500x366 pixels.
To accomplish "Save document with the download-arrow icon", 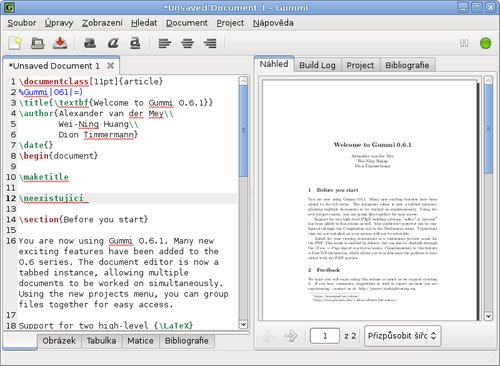I will point(60,43).
